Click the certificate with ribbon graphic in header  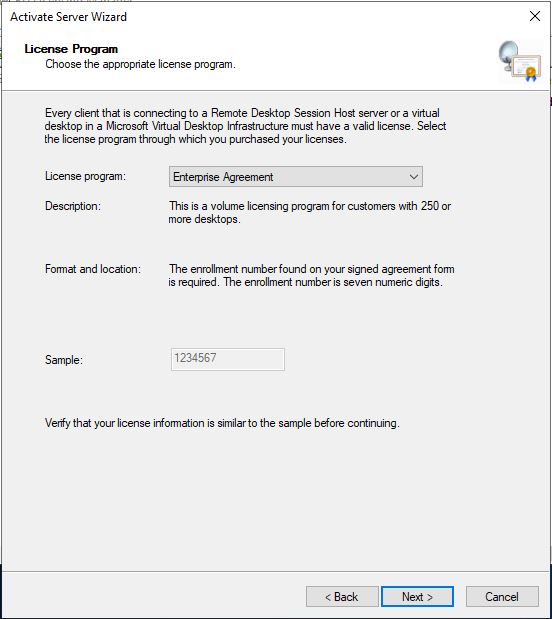pos(527,68)
